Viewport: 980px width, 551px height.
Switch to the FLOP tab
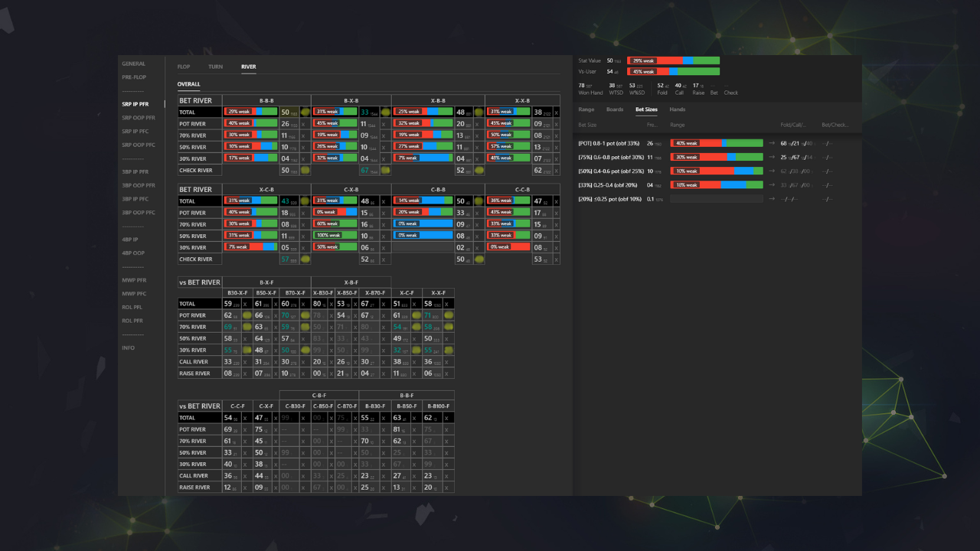point(184,67)
